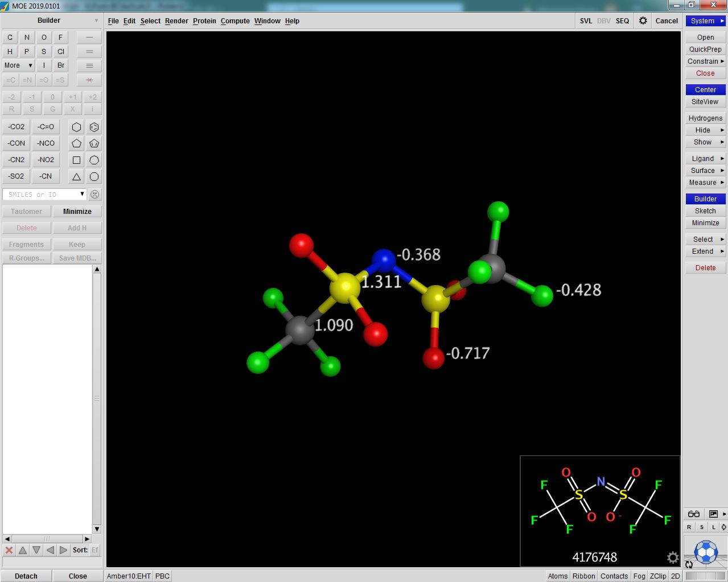Click the horizontal scrollbar under the fragment list

coord(47,538)
